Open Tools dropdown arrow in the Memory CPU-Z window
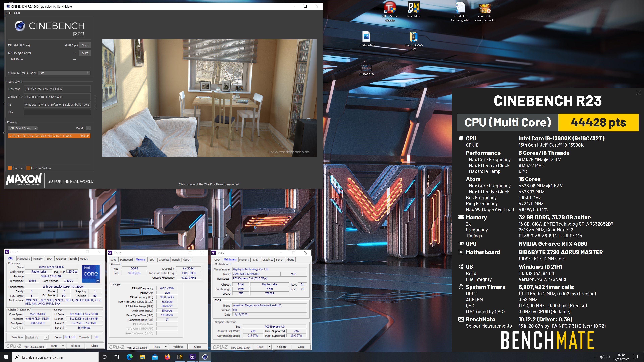 pyautogui.click(x=166, y=347)
